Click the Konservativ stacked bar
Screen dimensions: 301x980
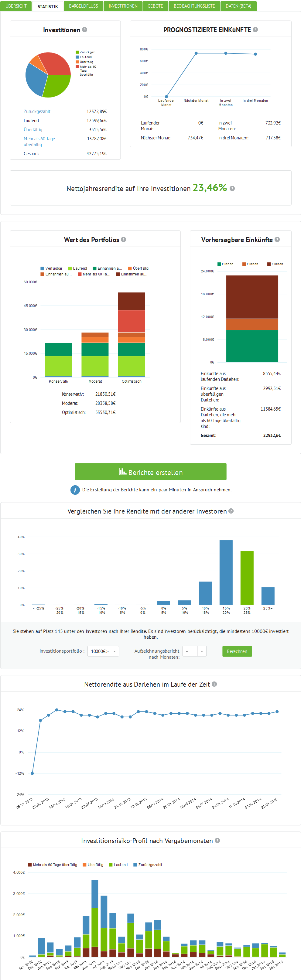59,360
